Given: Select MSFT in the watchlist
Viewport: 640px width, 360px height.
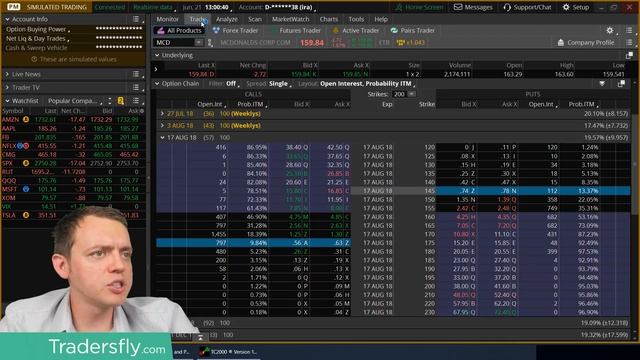Looking at the screenshot, I should pyautogui.click(x=10, y=189).
